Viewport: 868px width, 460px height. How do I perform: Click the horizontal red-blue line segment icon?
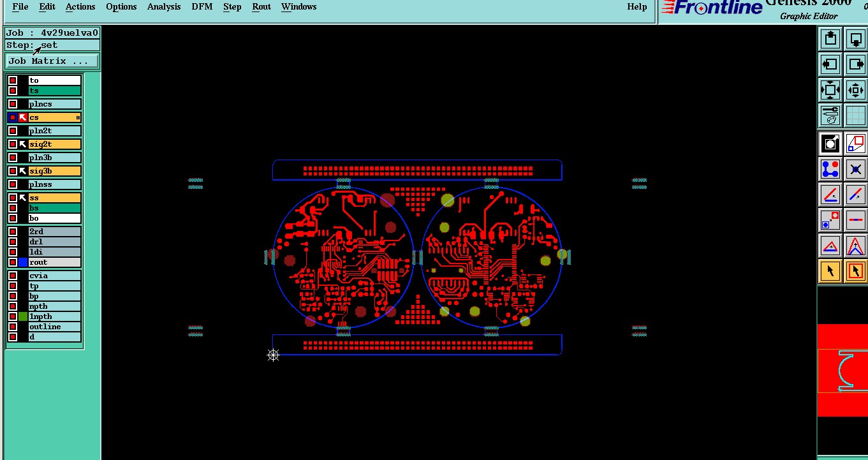coord(856,220)
